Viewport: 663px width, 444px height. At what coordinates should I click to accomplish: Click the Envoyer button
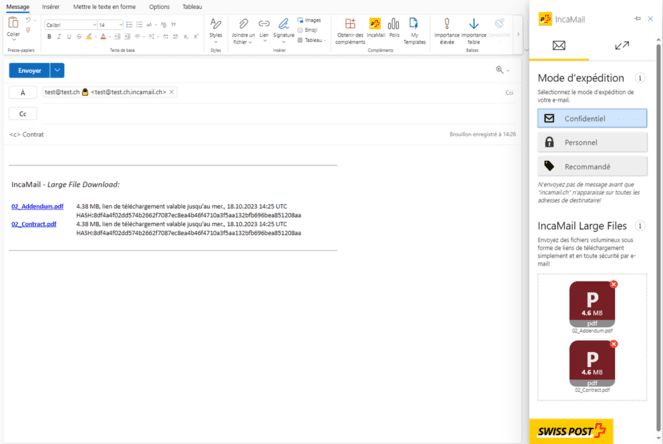30,70
